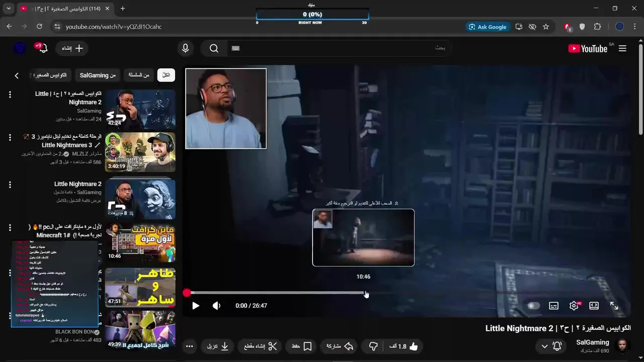Open the Minecraft 10:46 video thumbnail
Screen dimensions: 644x362
[x=140, y=243]
